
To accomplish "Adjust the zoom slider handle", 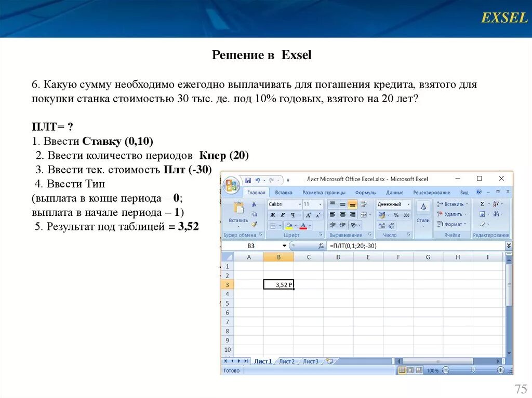I will 473,370.
